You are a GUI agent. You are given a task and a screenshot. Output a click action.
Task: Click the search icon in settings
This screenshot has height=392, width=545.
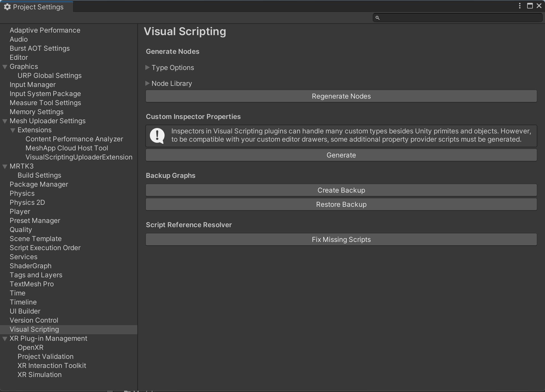(x=377, y=17)
